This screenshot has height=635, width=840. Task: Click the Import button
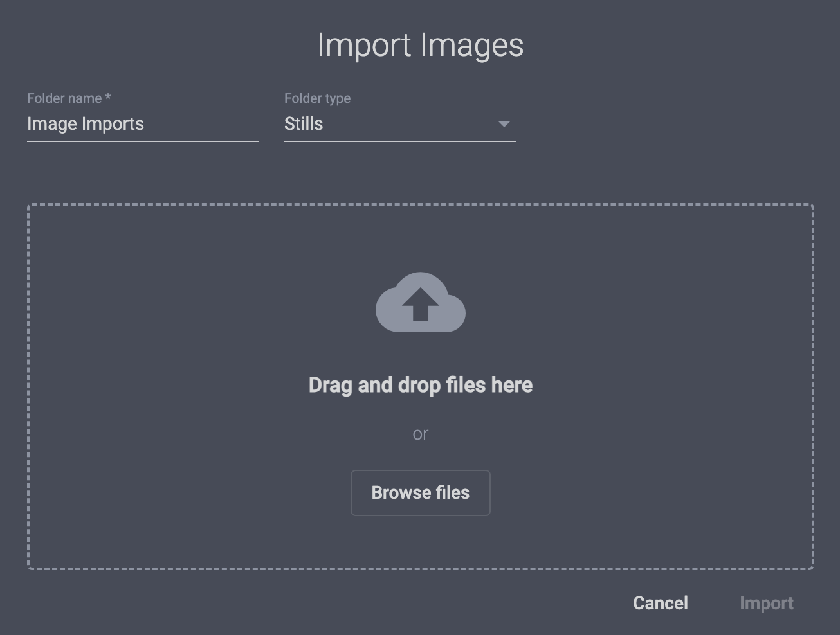pyautogui.click(x=766, y=603)
